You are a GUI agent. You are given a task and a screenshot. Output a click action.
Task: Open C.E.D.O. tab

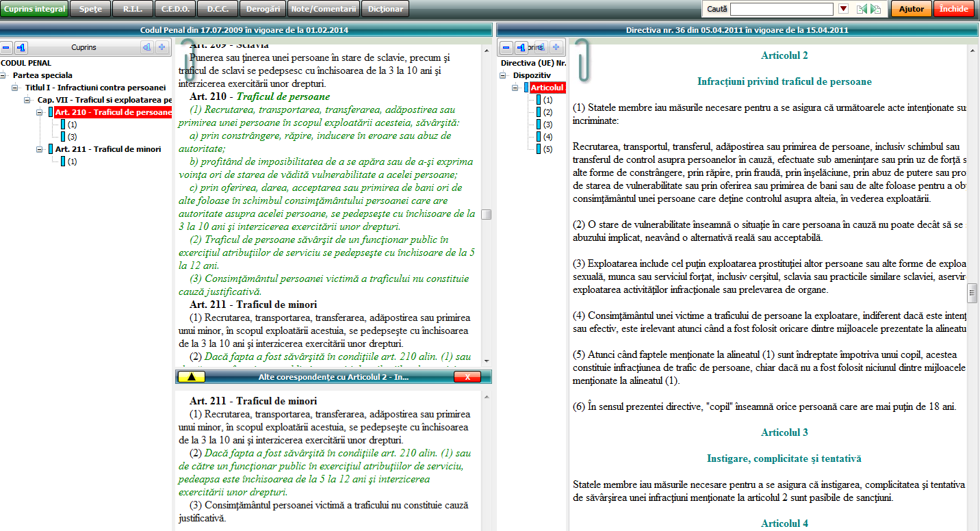175,9
